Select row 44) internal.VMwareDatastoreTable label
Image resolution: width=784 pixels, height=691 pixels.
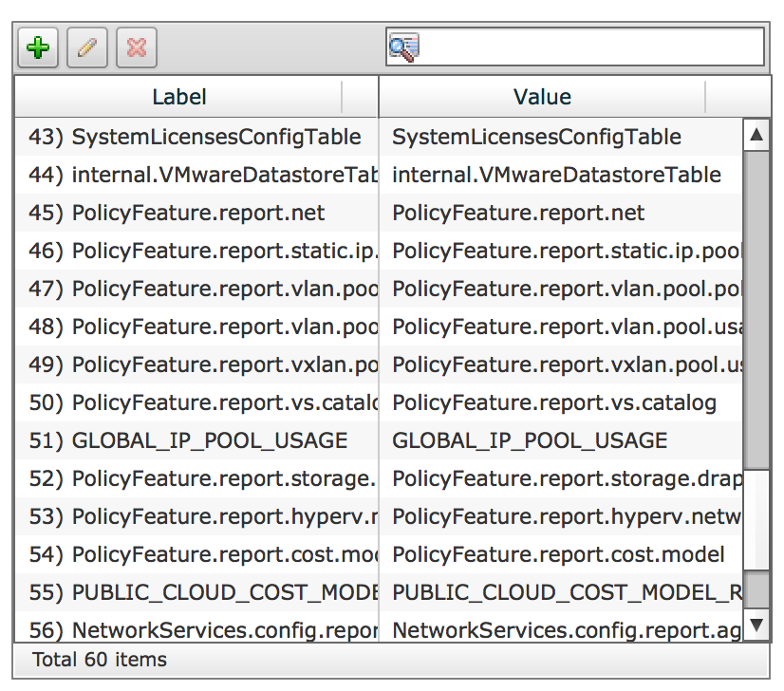pyautogui.click(x=196, y=175)
